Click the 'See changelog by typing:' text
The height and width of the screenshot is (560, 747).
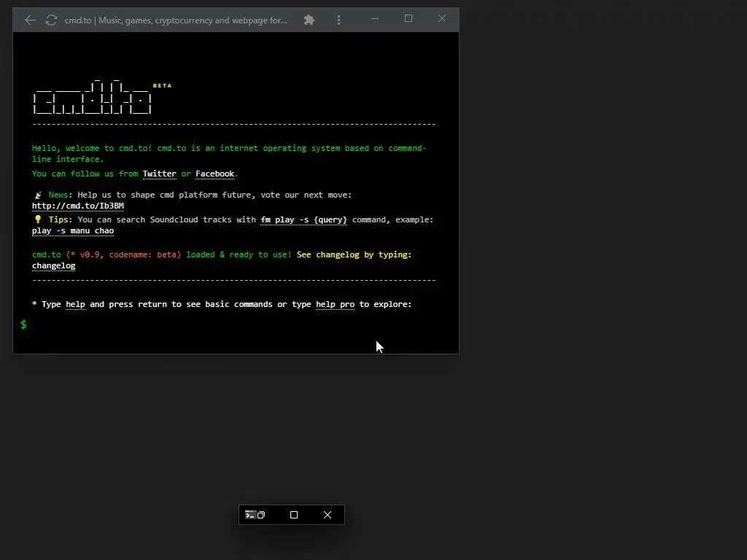pyautogui.click(x=354, y=254)
